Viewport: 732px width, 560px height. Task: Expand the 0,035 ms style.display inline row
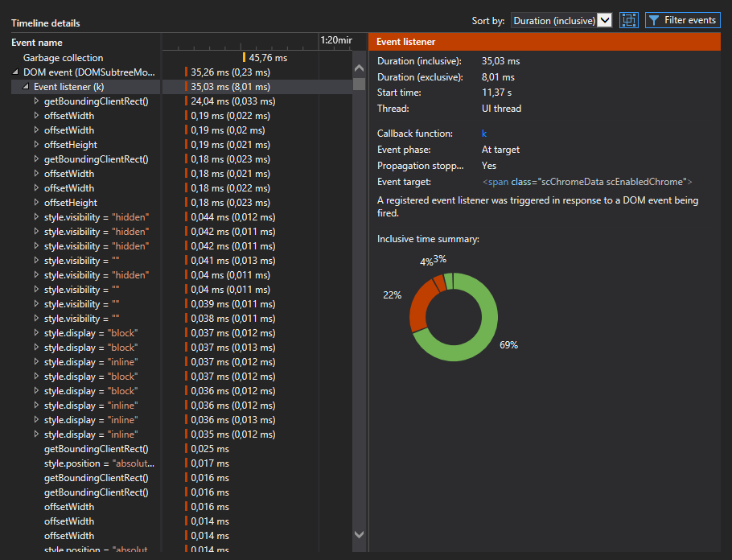coord(36,434)
